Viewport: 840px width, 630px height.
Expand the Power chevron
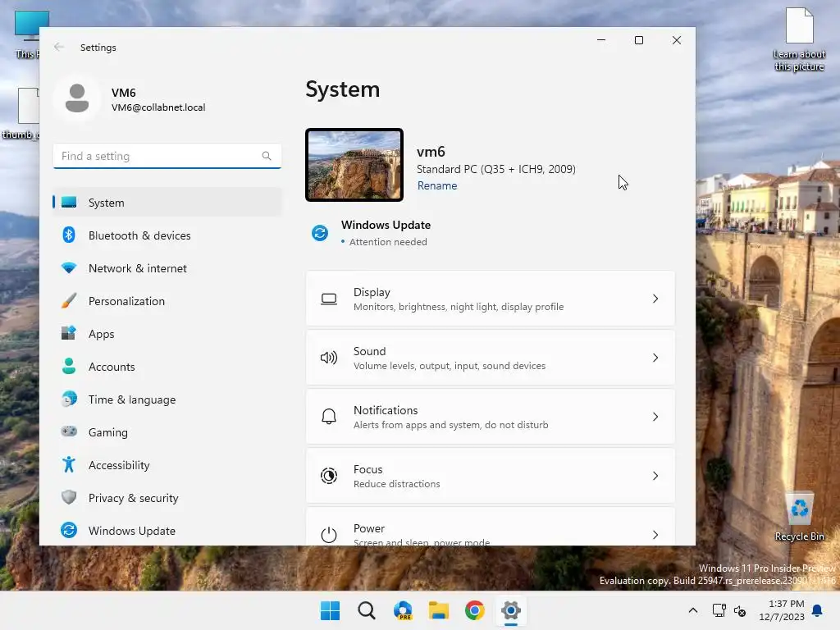pyautogui.click(x=655, y=535)
